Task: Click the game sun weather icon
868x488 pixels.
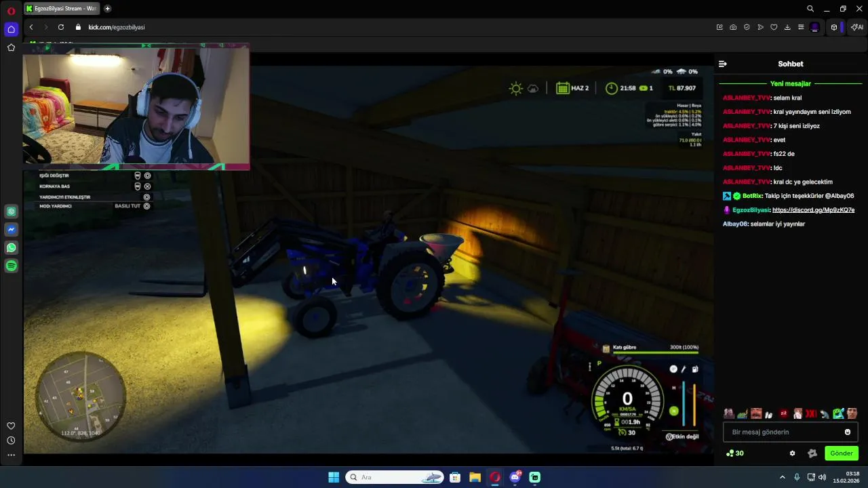Action: pos(516,88)
